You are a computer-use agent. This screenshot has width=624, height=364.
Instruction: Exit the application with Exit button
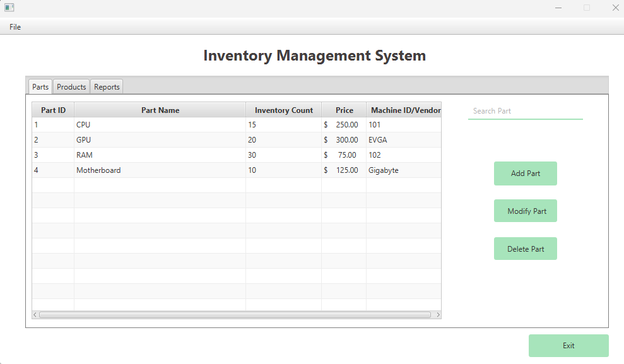click(x=568, y=345)
